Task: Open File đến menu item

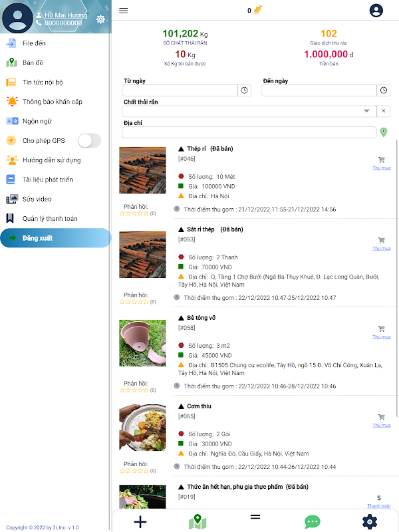Action: click(55, 43)
